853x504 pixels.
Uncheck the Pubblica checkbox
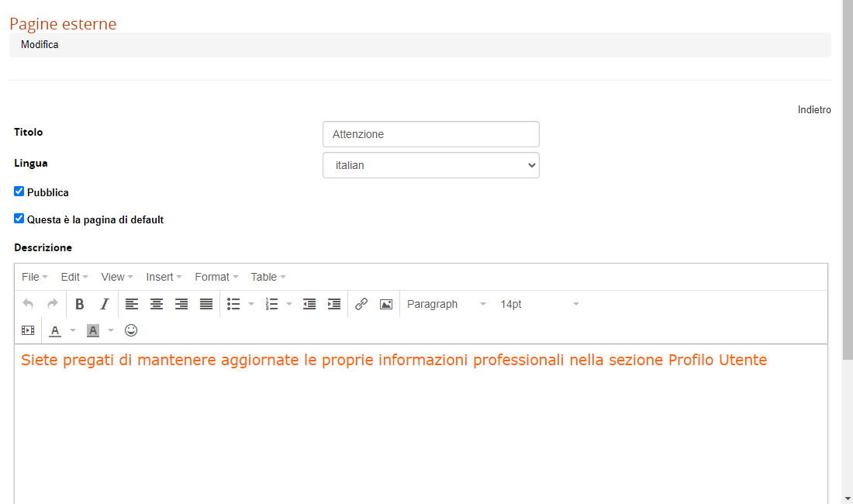tap(19, 192)
